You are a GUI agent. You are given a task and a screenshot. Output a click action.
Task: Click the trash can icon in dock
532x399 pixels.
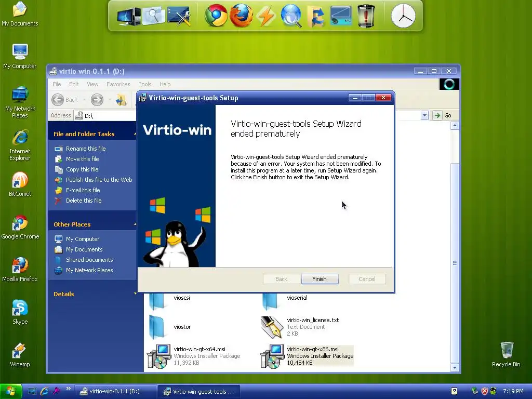[x=366, y=16]
